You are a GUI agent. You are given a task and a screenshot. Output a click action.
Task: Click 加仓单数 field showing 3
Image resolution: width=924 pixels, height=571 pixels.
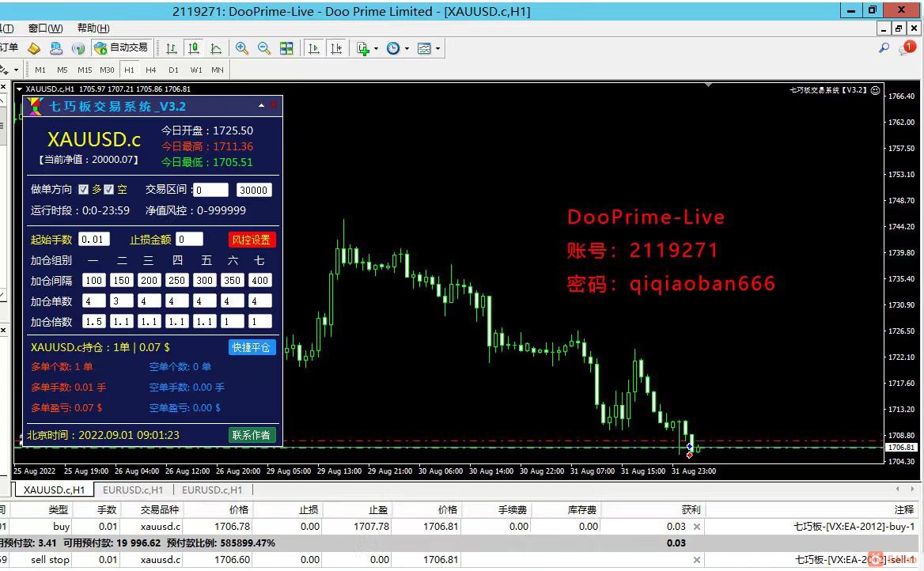coord(121,301)
